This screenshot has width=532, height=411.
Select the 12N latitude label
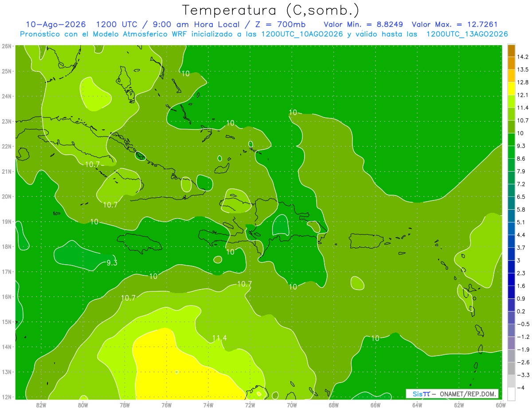coord(6,397)
